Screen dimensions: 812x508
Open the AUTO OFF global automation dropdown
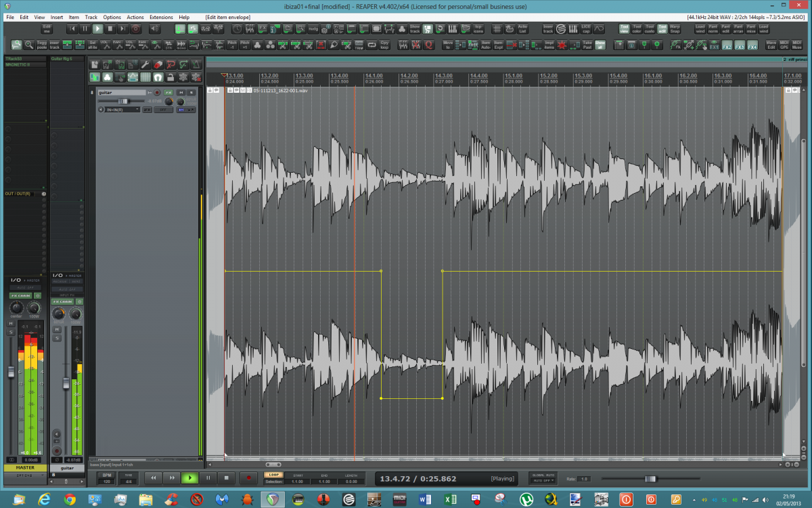click(543, 480)
